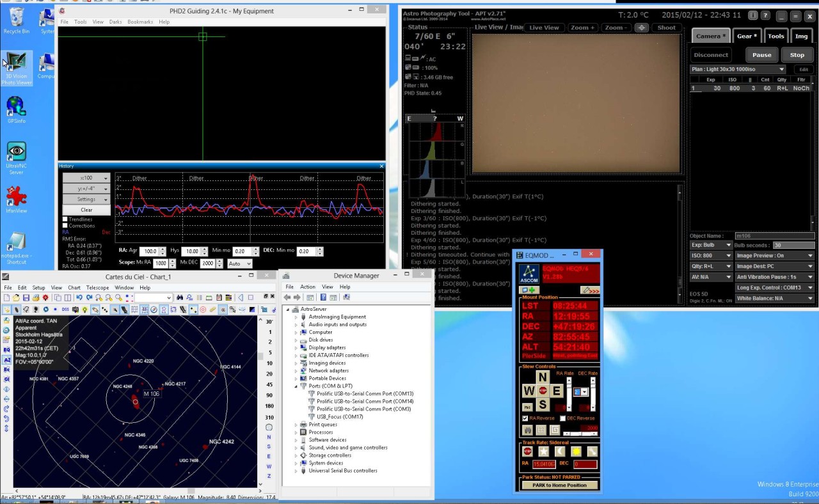Click the Open file icon in Cartes du Ciel
This screenshot has width=819, height=504.
(16, 297)
